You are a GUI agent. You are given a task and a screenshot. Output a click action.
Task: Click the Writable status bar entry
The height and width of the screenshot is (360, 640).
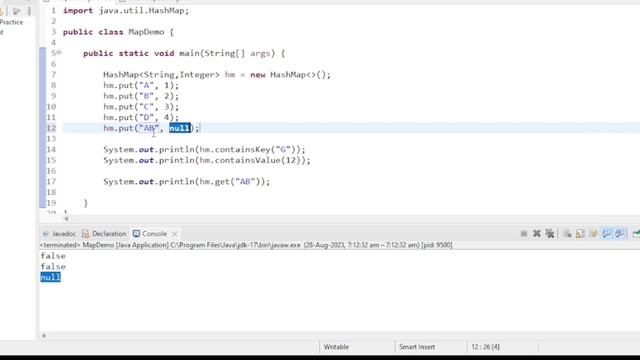(x=336, y=347)
